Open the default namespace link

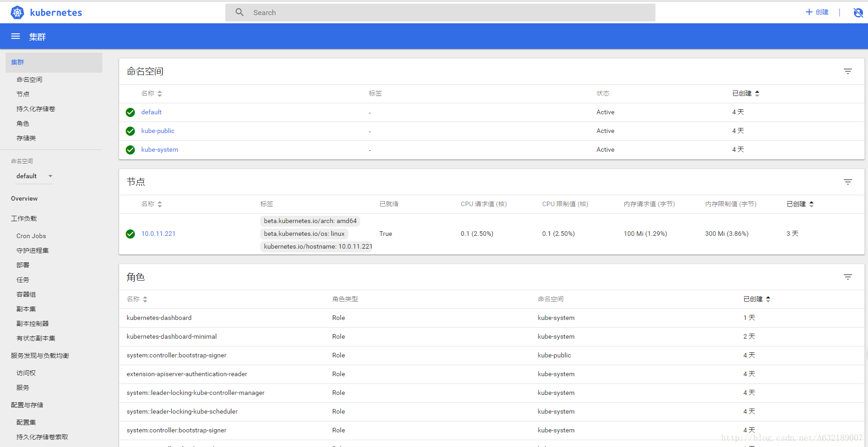[151, 112]
